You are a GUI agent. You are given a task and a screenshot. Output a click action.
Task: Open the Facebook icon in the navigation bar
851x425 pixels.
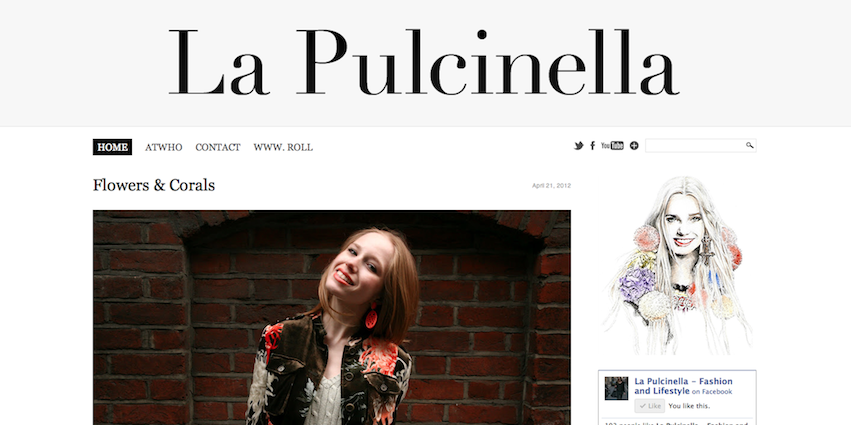click(x=593, y=145)
